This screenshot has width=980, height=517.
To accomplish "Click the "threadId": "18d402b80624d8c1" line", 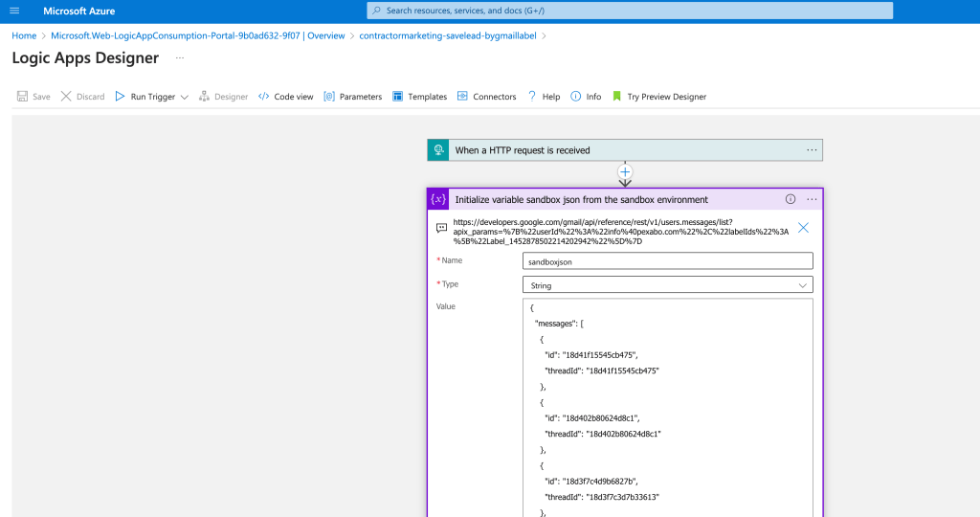I will coord(603,434).
